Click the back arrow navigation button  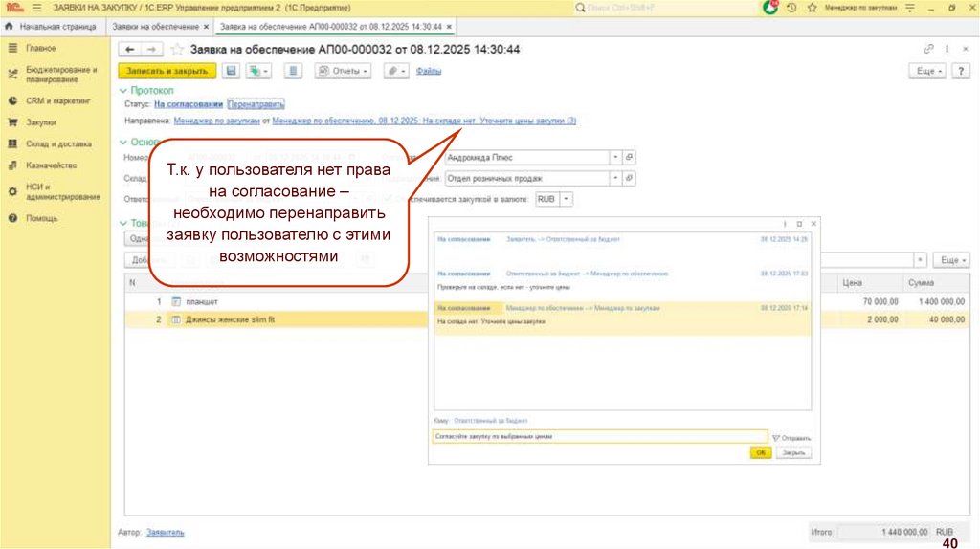[x=130, y=50]
